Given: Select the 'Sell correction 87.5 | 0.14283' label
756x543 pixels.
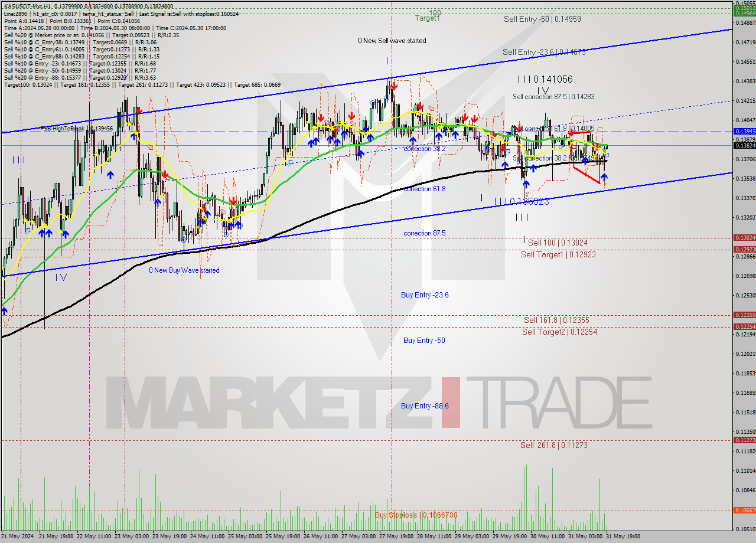Looking at the screenshot, I should tap(553, 96).
